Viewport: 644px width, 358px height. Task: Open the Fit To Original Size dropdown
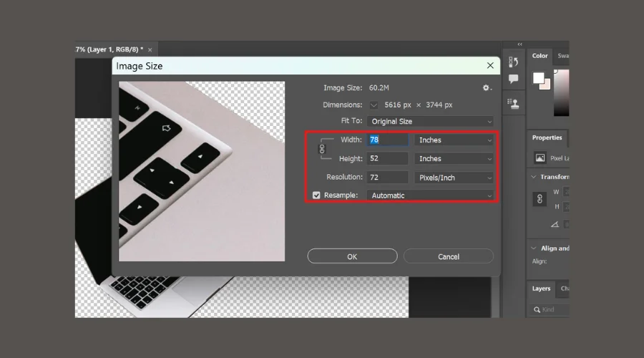point(430,121)
